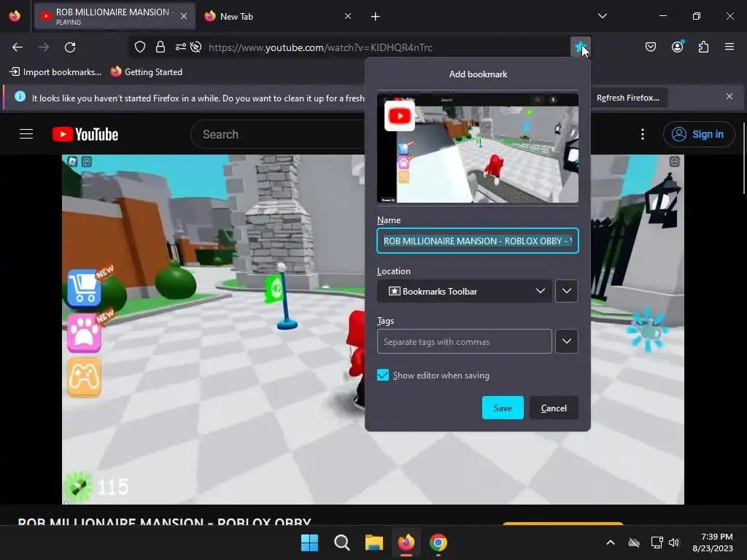This screenshot has height=560, width=747.
Task: Click the Tags input field
Action: 465,341
